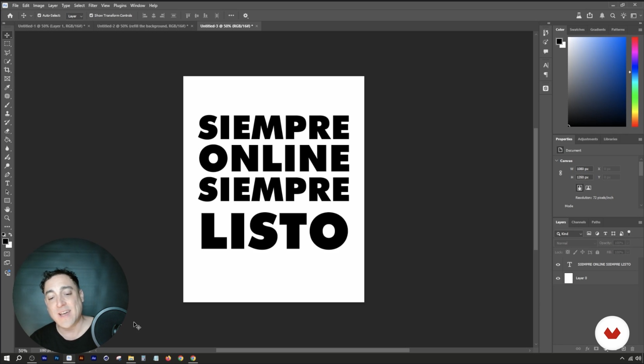Open the gear settings in options bar
This screenshot has width=644, height=364.
point(245,16)
